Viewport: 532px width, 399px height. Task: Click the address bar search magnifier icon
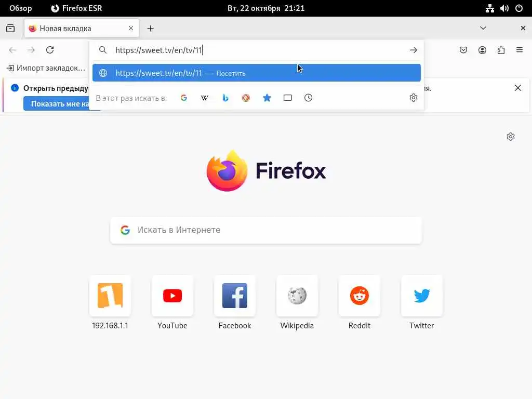tap(103, 50)
